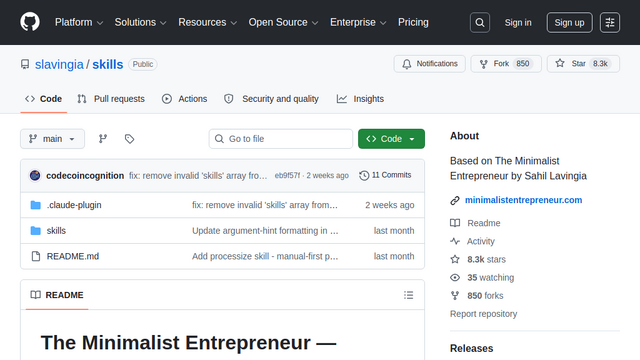640x360 pixels.
Task: Switch to the Pull requests tab
Action: coord(111,99)
